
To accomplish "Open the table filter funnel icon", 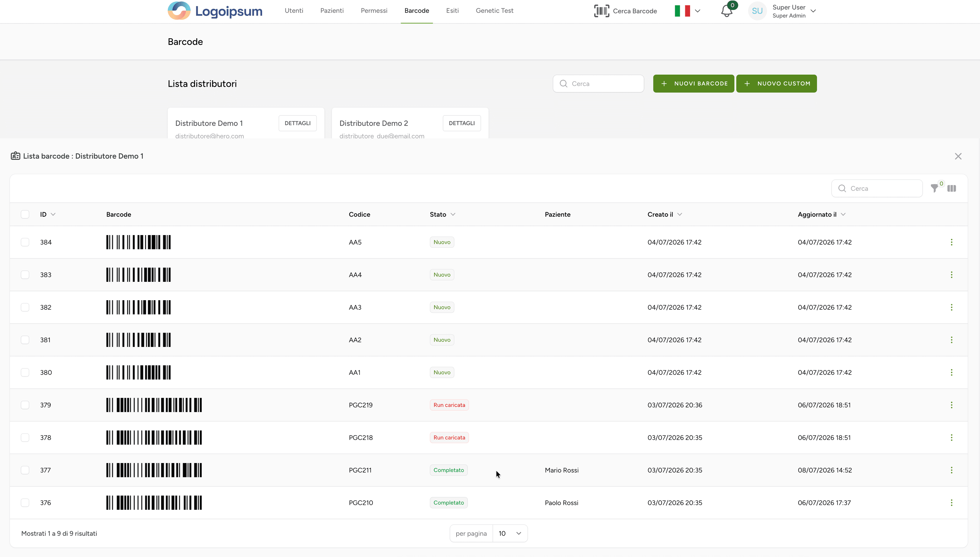I will click(934, 188).
